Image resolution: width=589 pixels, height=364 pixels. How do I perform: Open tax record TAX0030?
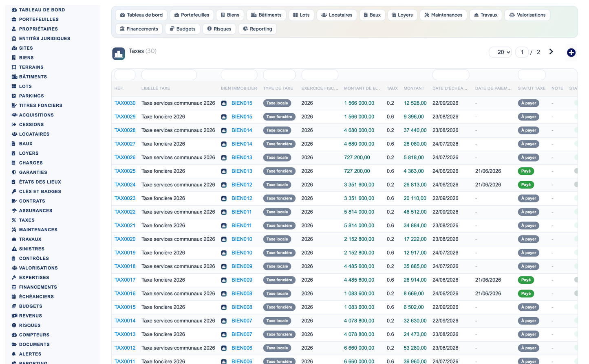click(125, 103)
